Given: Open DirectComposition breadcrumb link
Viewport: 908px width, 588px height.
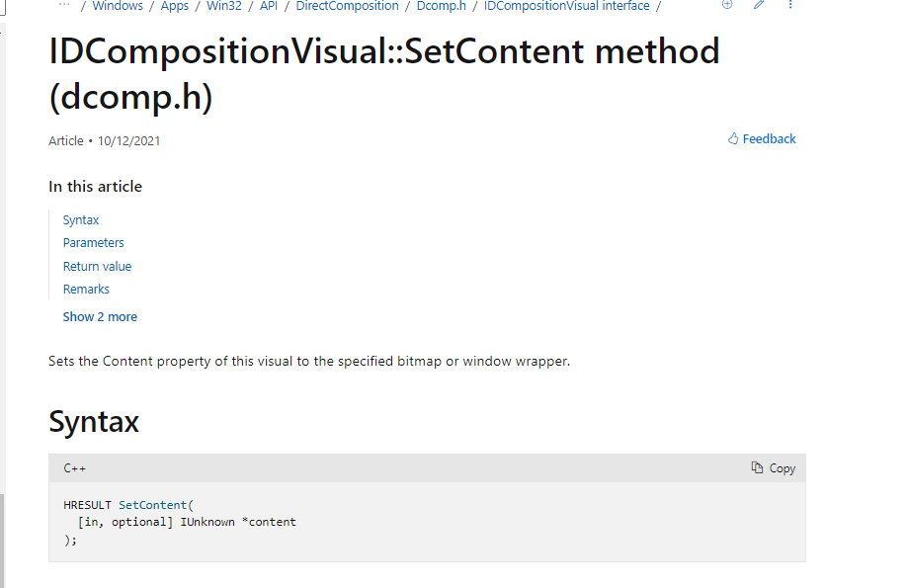Looking at the screenshot, I should click(x=347, y=6).
